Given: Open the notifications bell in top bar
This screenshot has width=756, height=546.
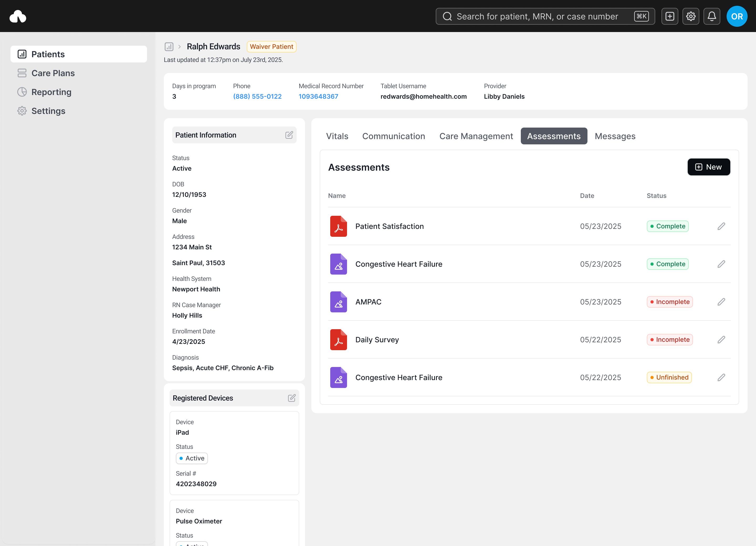Looking at the screenshot, I should coord(712,16).
